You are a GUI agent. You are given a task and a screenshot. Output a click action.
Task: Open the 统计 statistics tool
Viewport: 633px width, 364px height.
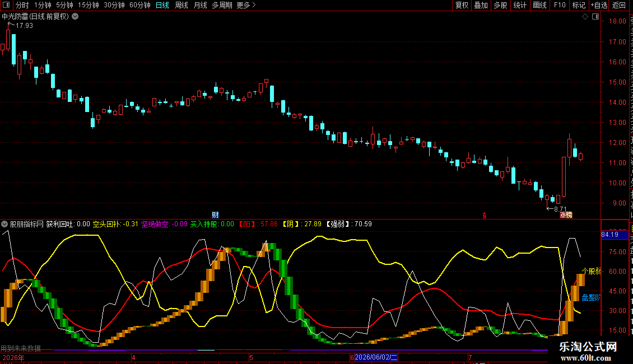coord(520,5)
